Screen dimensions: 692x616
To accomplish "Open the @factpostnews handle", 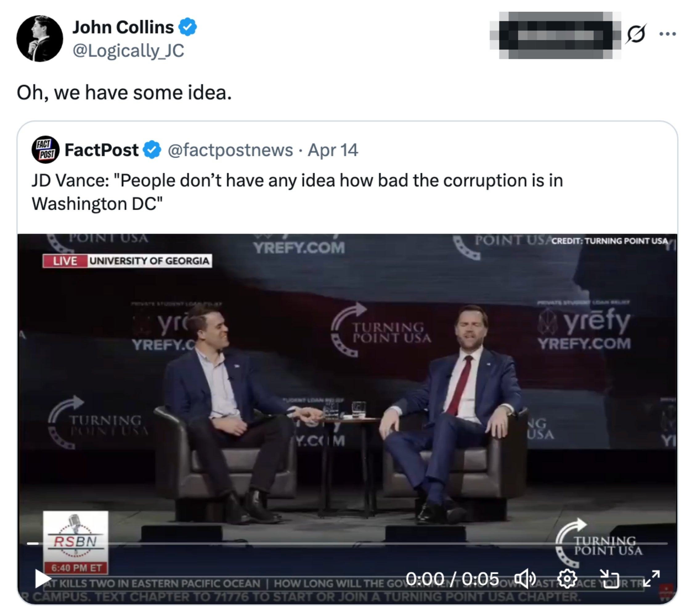I will (230, 150).
